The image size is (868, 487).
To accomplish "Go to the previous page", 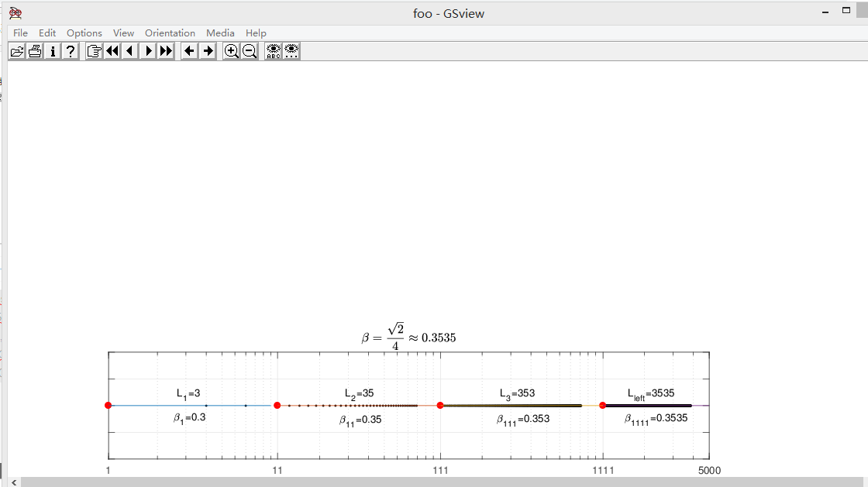I will click(x=129, y=50).
